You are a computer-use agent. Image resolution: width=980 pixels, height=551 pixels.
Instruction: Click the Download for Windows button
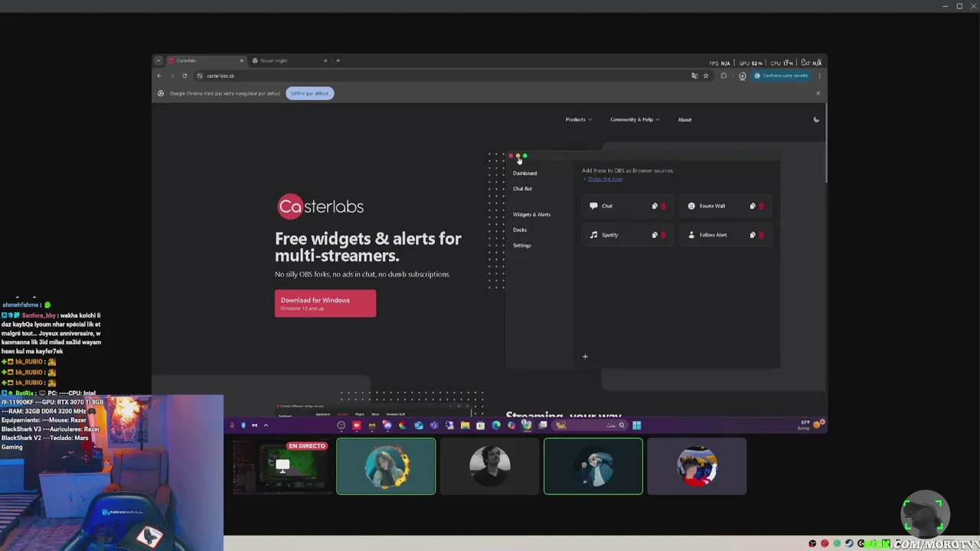coord(325,303)
